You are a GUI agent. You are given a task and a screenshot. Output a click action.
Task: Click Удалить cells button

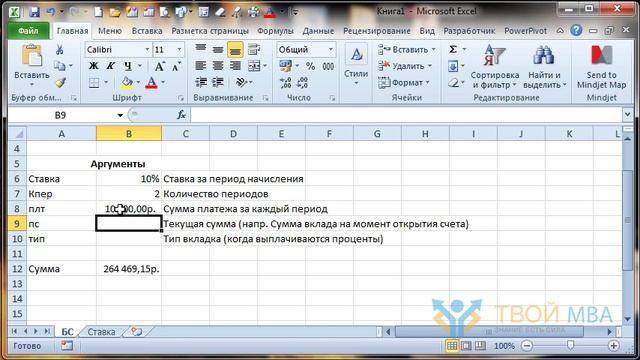(405, 66)
